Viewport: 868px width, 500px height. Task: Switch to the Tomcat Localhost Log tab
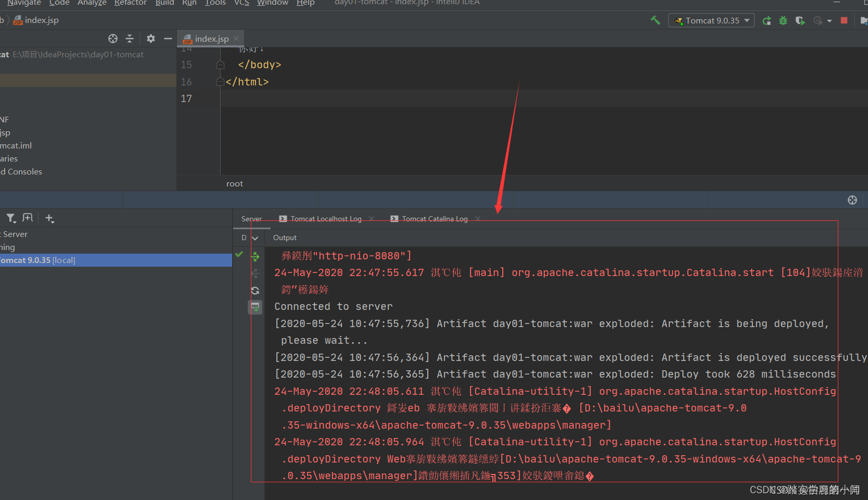point(326,219)
